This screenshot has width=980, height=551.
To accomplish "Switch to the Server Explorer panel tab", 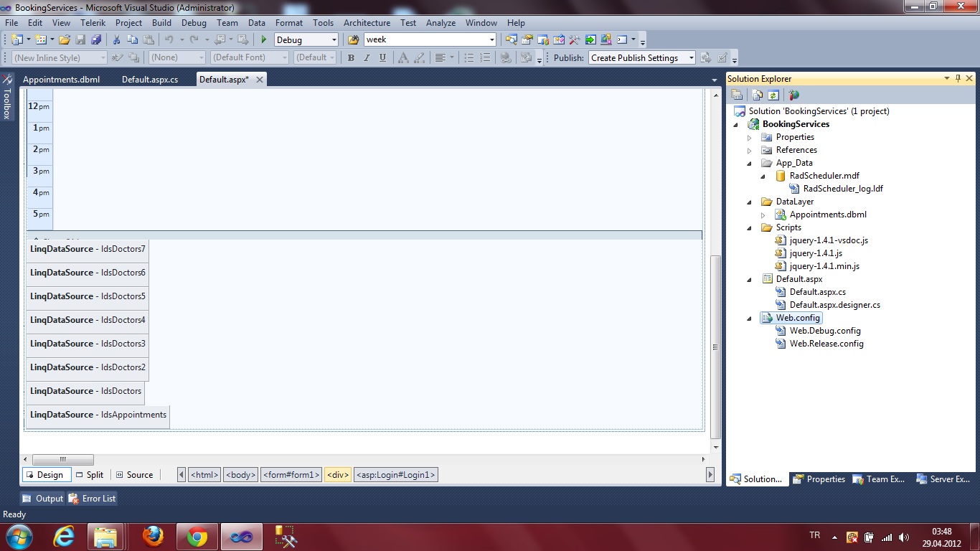I will click(x=943, y=479).
